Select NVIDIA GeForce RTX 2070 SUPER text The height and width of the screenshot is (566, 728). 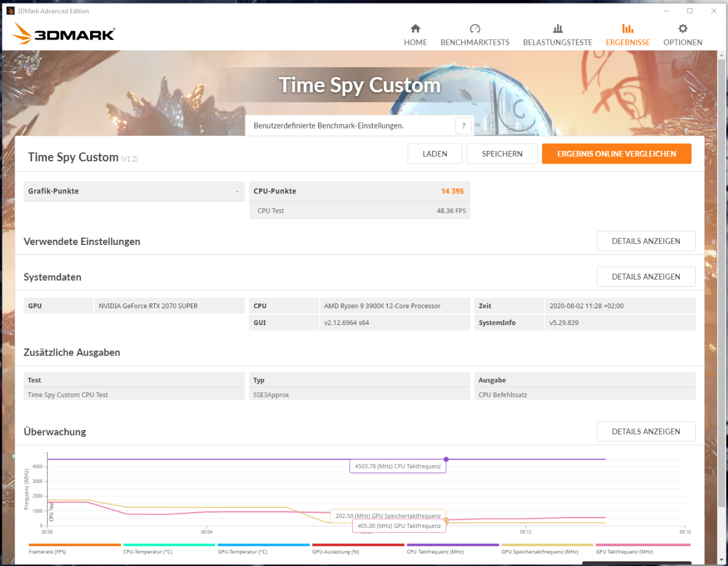tap(148, 306)
